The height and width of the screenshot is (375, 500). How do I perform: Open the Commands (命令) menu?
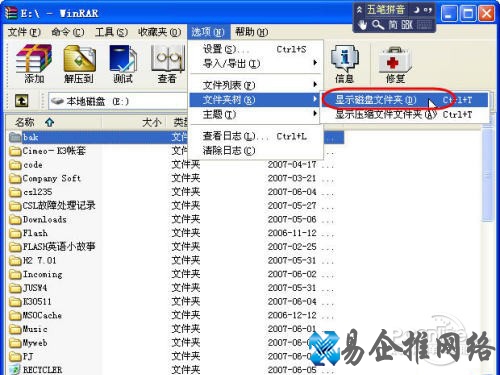tap(68, 32)
